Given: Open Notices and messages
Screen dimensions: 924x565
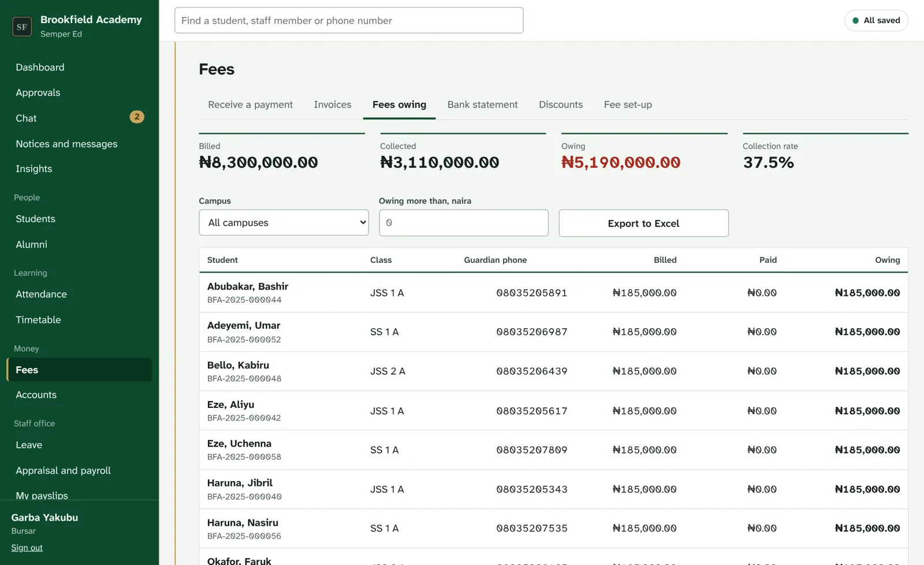Looking at the screenshot, I should coord(79,143).
